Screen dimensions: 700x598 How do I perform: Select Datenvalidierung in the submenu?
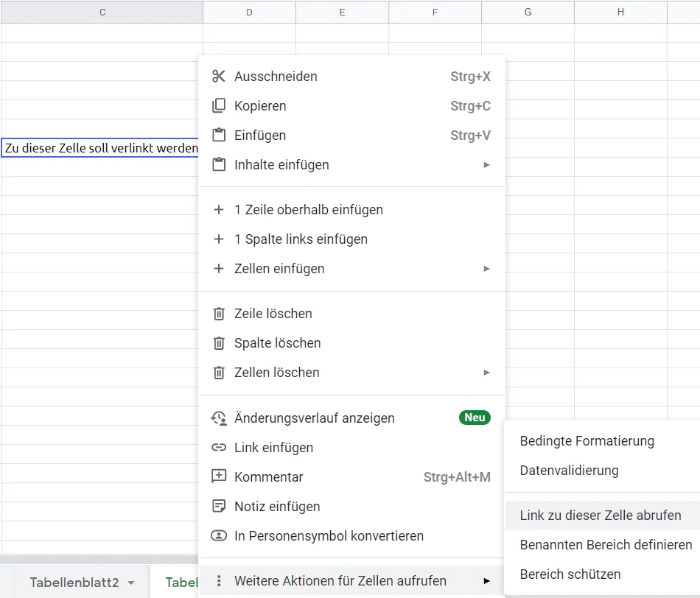point(603,471)
